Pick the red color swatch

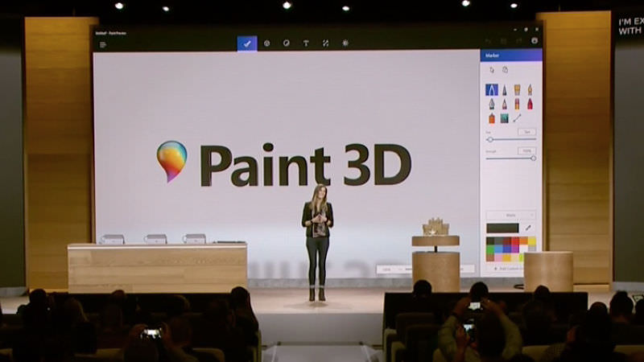coord(514,240)
